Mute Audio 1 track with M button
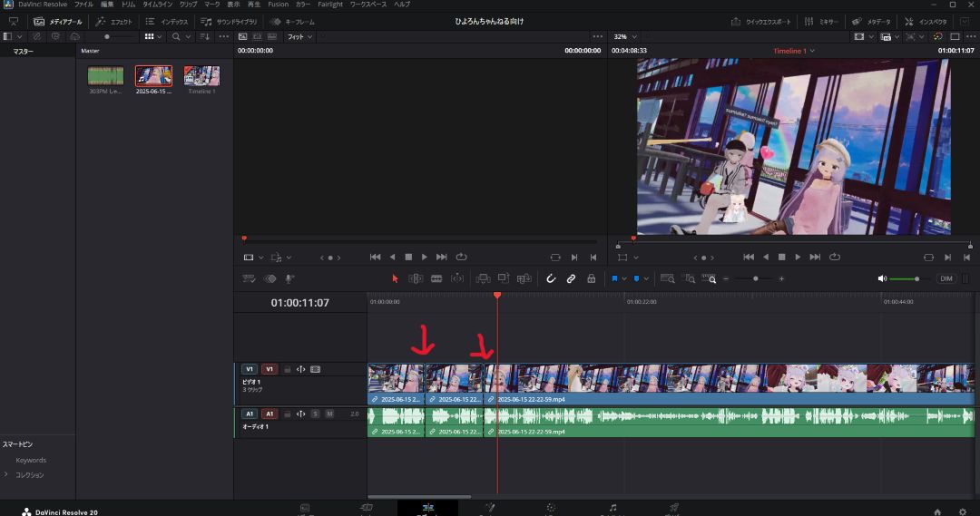Screen dimensions: 980x516 click(x=329, y=414)
